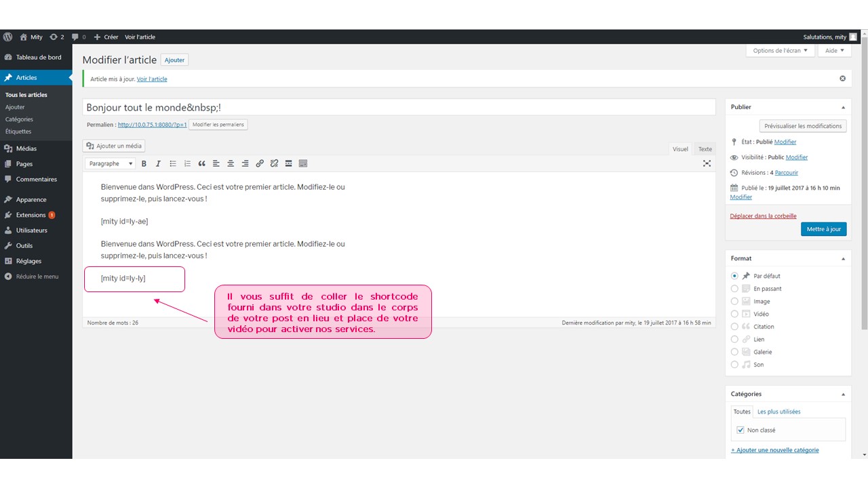Screen dimensions: 868x488
Task: Insert a bulleted list
Action: click(x=173, y=163)
